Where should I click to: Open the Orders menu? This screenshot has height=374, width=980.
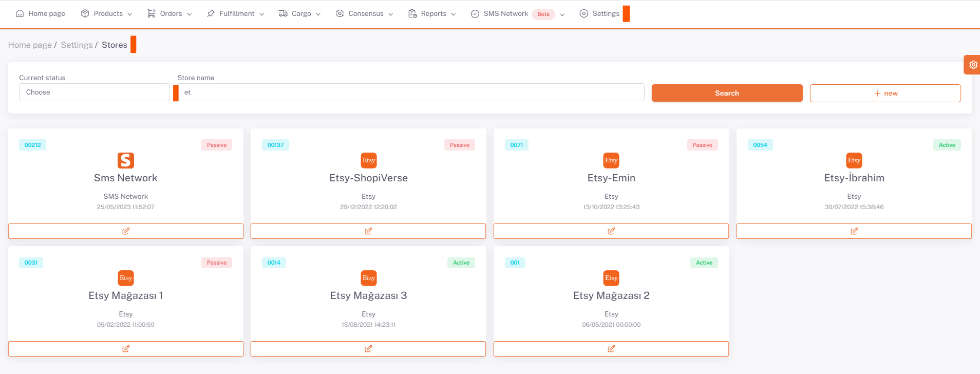coord(169,14)
